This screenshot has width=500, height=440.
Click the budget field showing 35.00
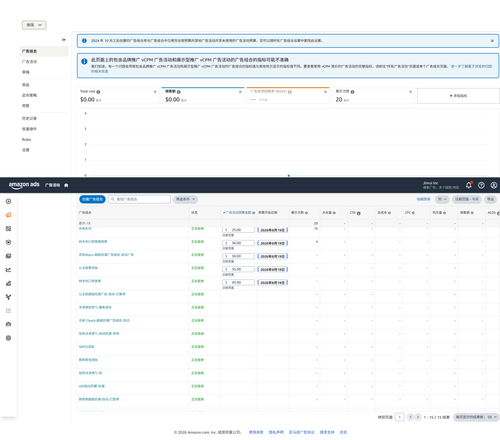coord(239,269)
